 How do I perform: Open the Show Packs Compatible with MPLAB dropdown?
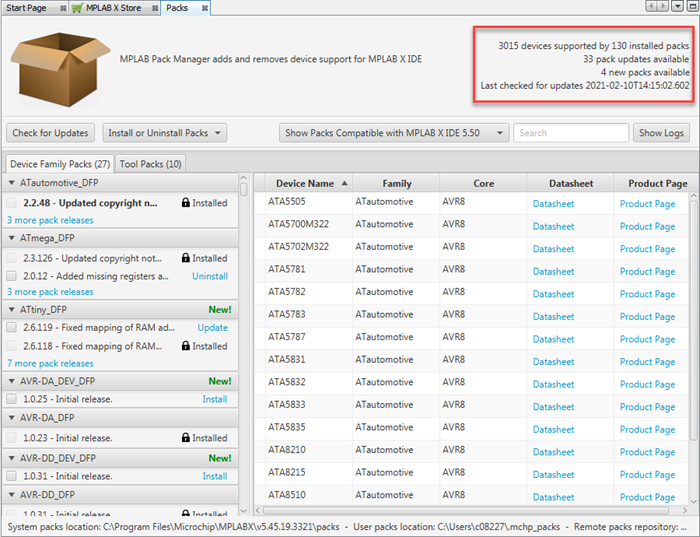click(x=394, y=133)
